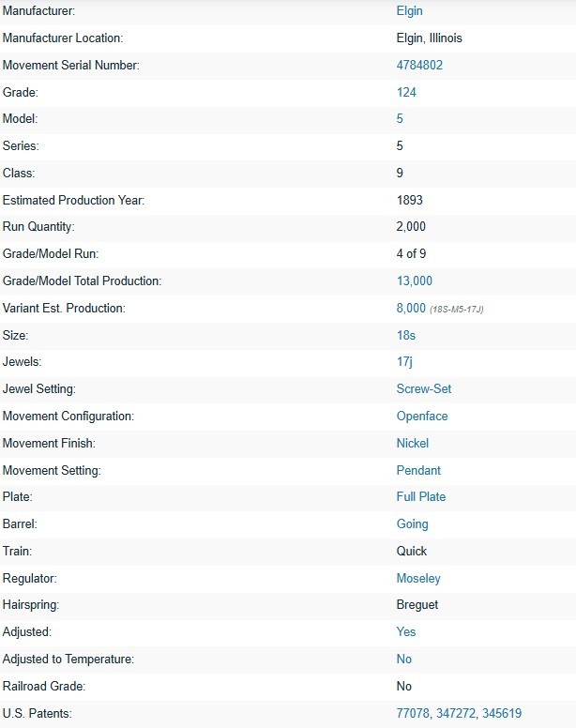This screenshot has width=576, height=728.
Task: Open the Nickel finish link
Action: click(x=412, y=444)
